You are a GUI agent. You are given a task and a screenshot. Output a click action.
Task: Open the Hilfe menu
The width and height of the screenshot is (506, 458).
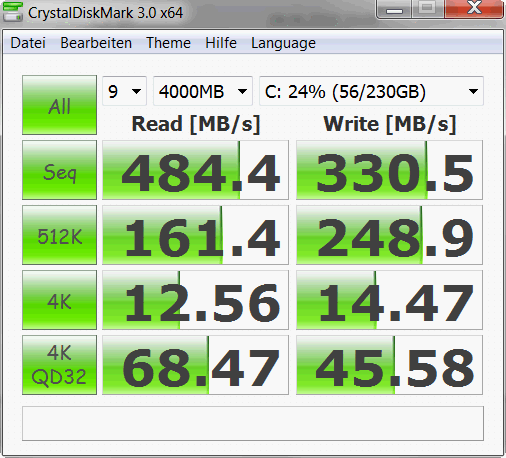coord(221,43)
